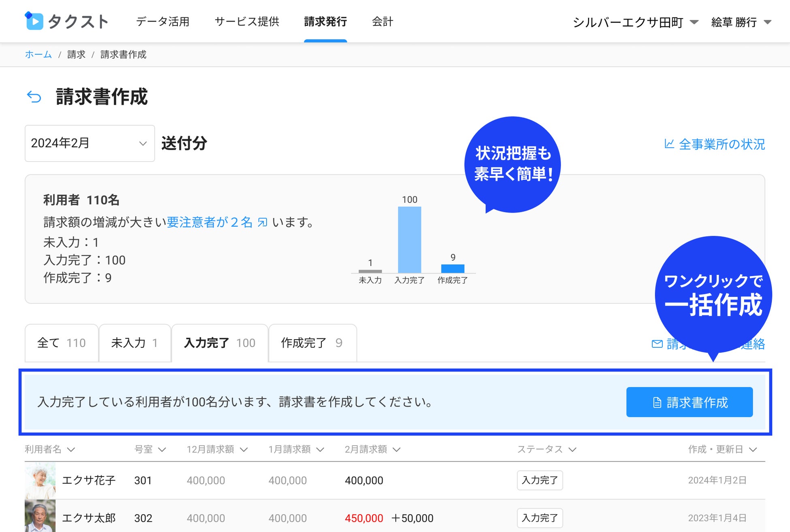Click document icon in 請求書作成 button

(657, 402)
